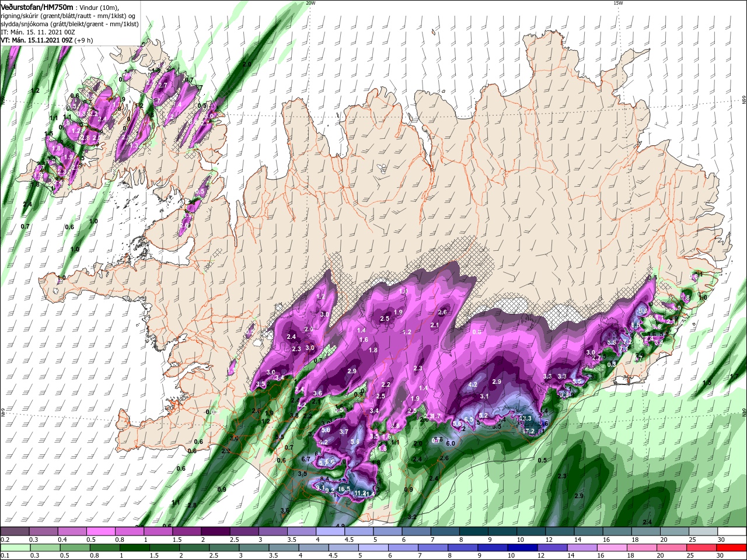Image resolution: width=747 pixels, height=560 pixels.
Task: Click the 0.2 label under the top legend row
Action: click(x=4, y=540)
